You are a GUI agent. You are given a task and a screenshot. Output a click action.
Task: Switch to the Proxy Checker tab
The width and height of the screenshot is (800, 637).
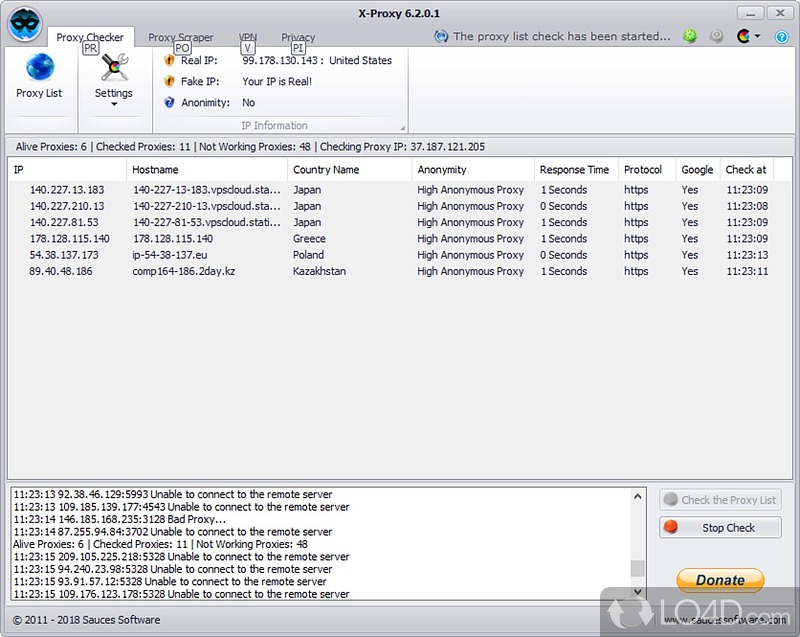coord(90,37)
